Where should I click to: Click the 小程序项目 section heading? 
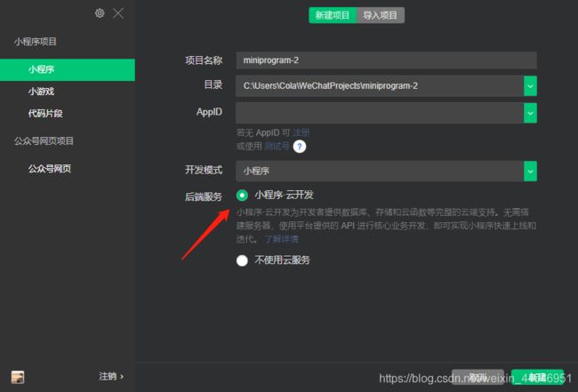coord(36,42)
